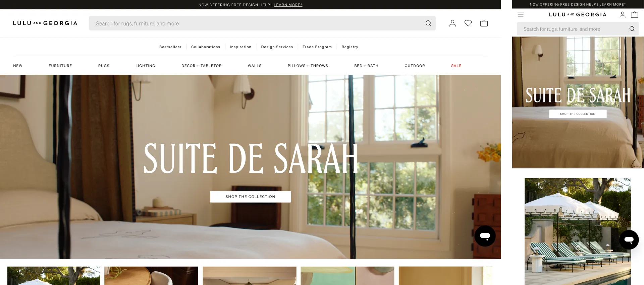Open the poolside umbrella image in mobile view
644x285 pixels.
tap(577, 231)
